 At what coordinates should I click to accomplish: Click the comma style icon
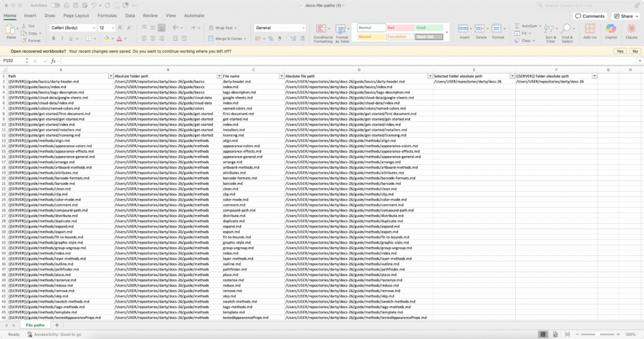click(280, 38)
